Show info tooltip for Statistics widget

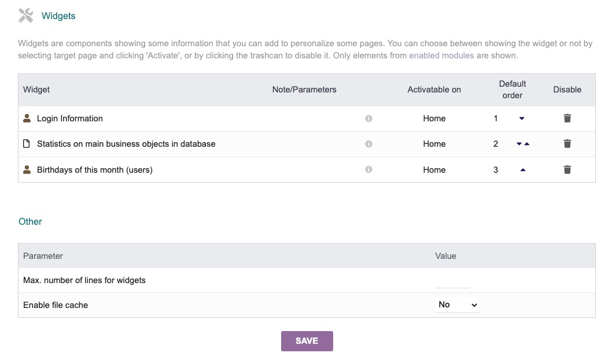point(368,144)
